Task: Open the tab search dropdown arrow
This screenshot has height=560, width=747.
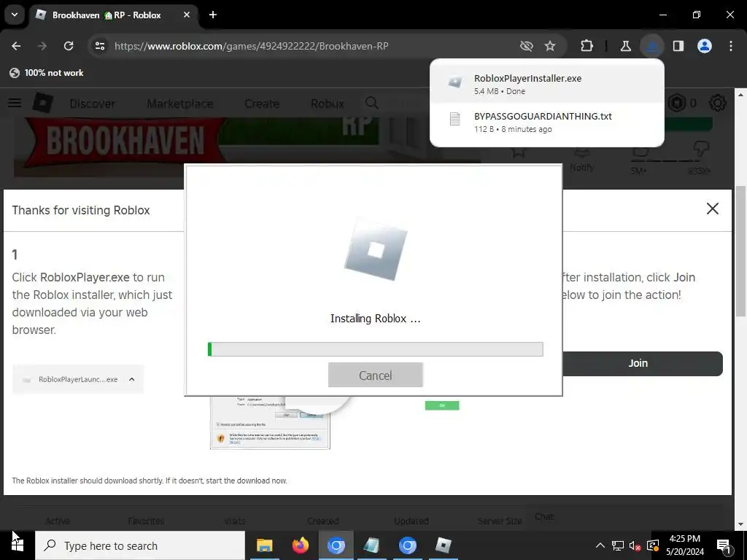Action: pos(15,15)
